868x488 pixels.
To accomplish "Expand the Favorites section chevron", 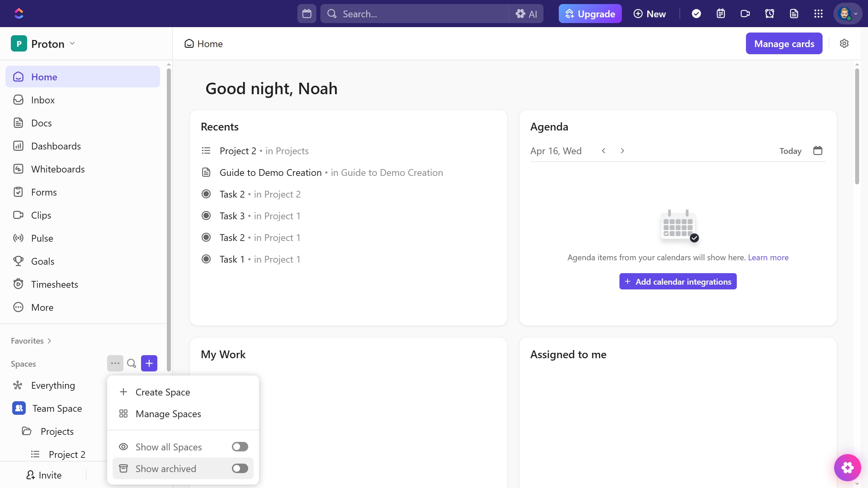I will [50, 341].
